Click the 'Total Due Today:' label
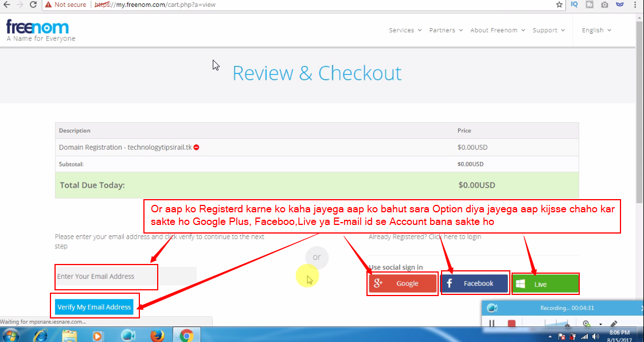This screenshot has width=644, height=342. pos(92,185)
